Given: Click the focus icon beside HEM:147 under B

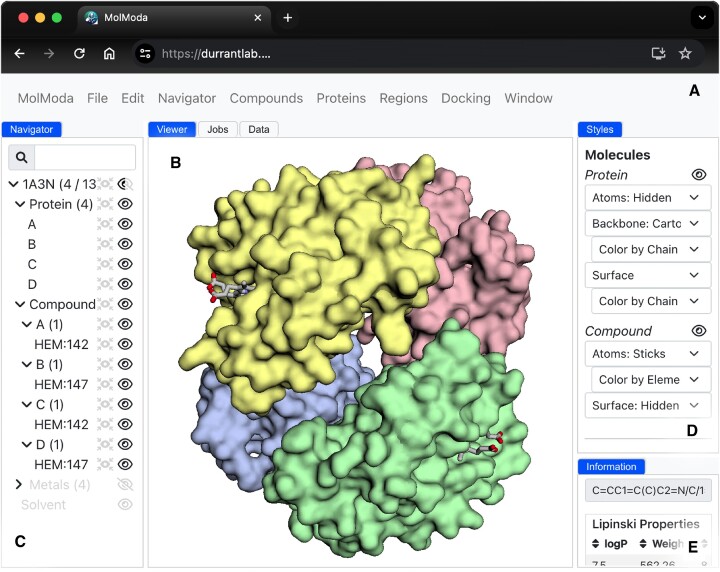Looking at the screenshot, I should [105, 384].
